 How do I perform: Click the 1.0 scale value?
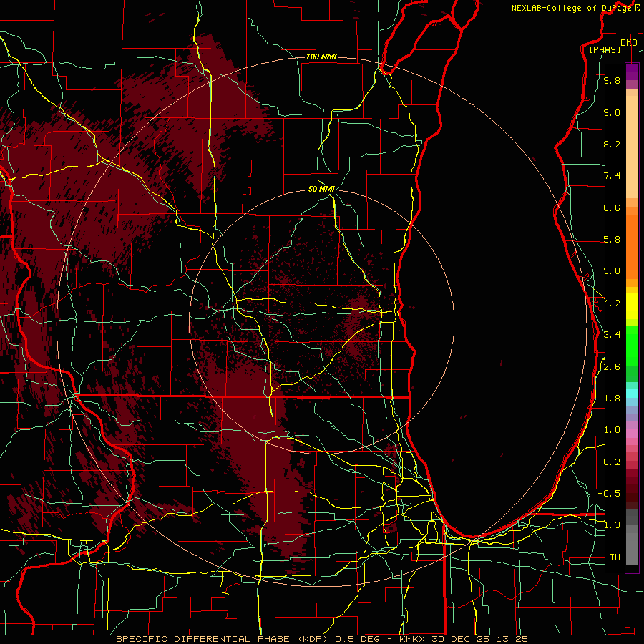612,430
